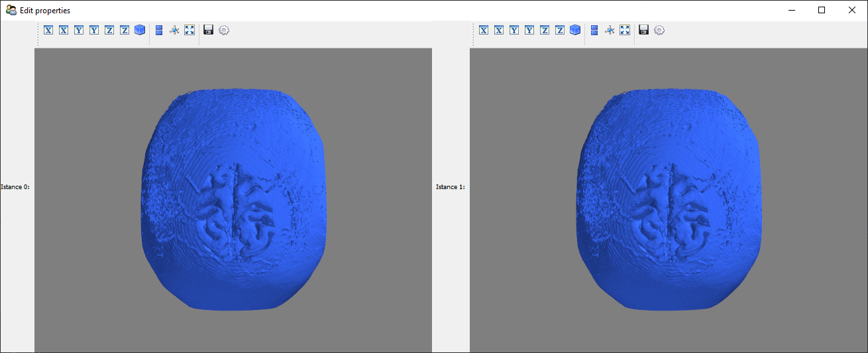Click the dotted toolbar grip handle of Istance 1
This screenshot has height=353, width=868.
click(473, 35)
